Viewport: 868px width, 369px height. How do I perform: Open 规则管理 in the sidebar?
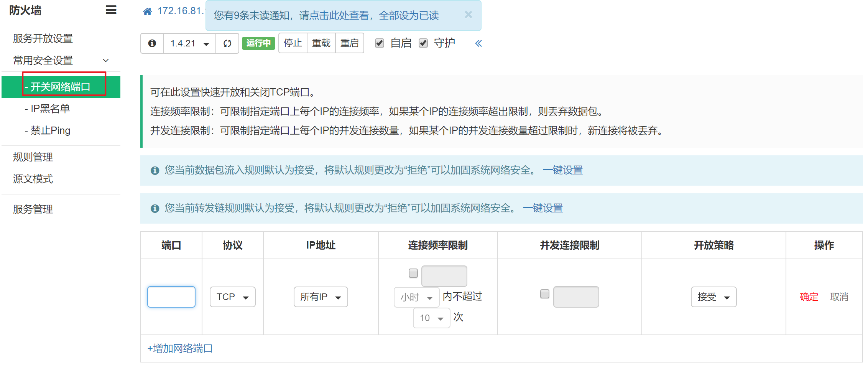[33, 157]
